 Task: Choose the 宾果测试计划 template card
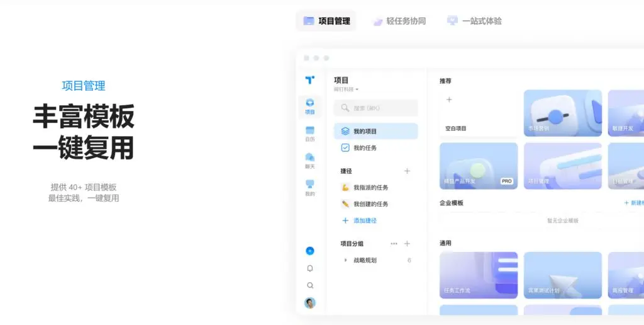(x=563, y=275)
